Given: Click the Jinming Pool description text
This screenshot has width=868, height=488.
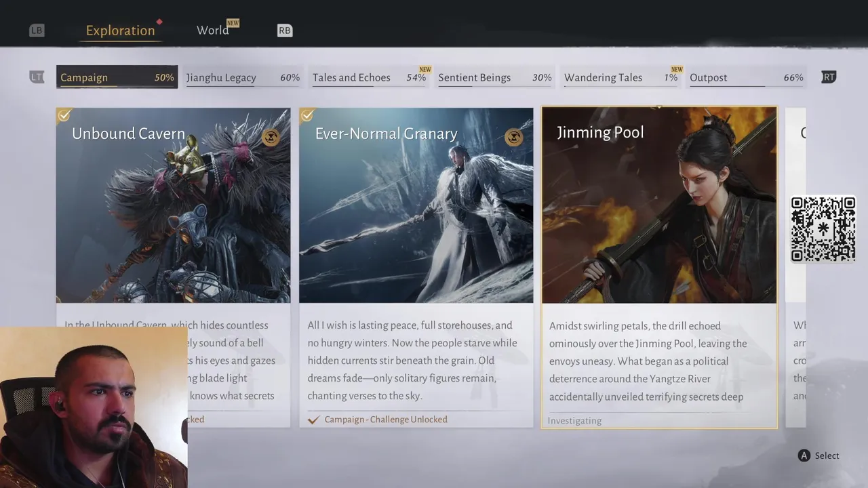Looking at the screenshot, I should click(x=648, y=361).
